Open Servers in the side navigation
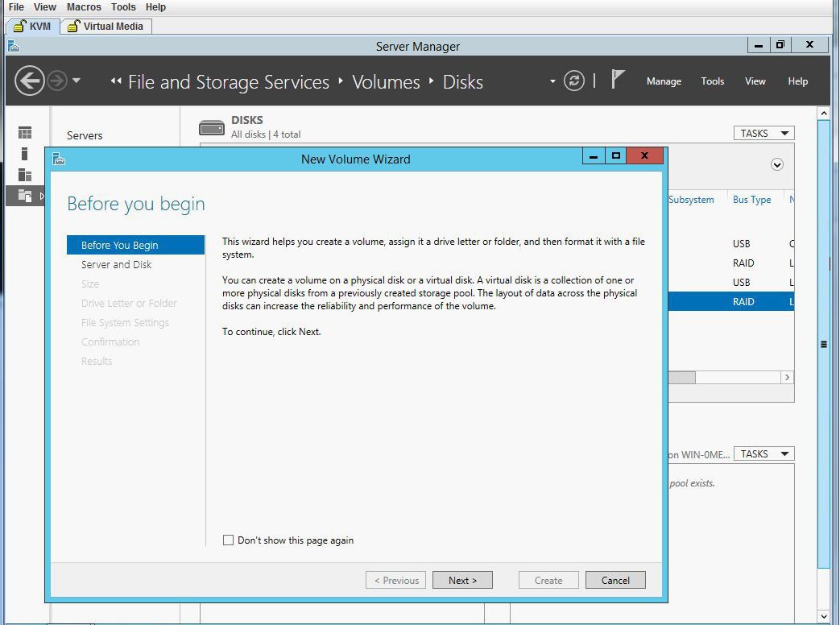The image size is (840, 625). [85, 135]
